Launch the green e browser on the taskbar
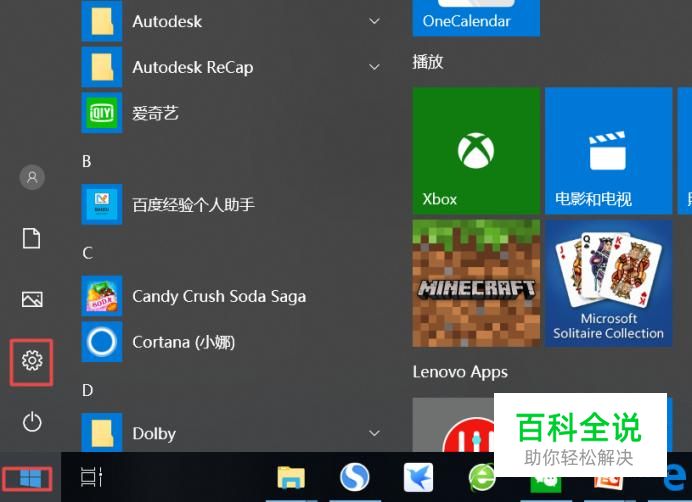692x502 pixels. click(x=481, y=478)
